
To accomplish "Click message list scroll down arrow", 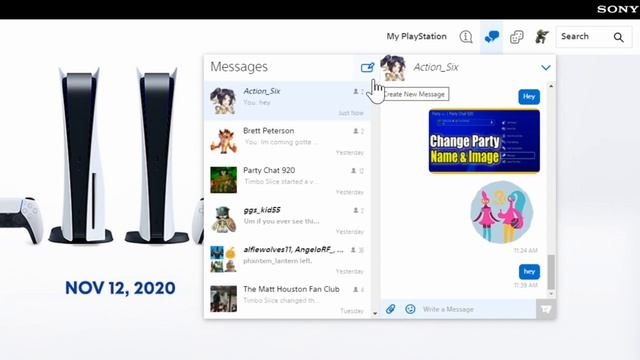I will [x=375, y=313].
